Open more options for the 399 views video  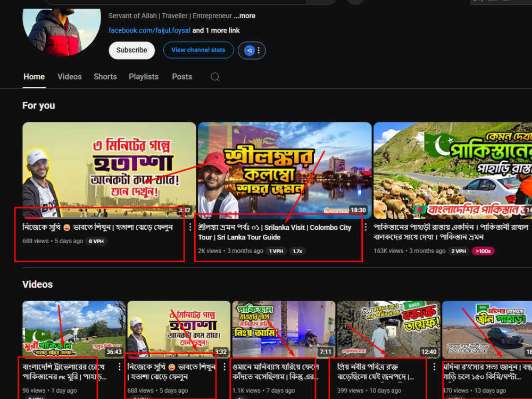pyautogui.click(x=434, y=367)
